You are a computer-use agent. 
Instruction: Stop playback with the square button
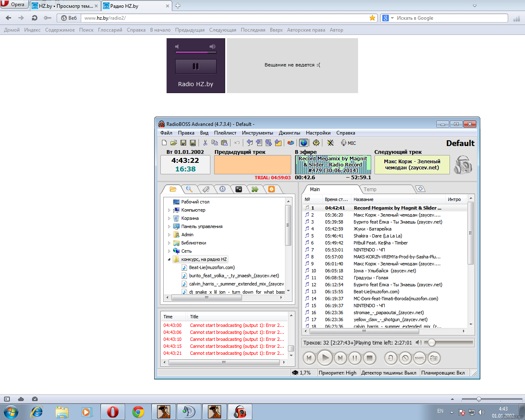(x=370, y=358)
